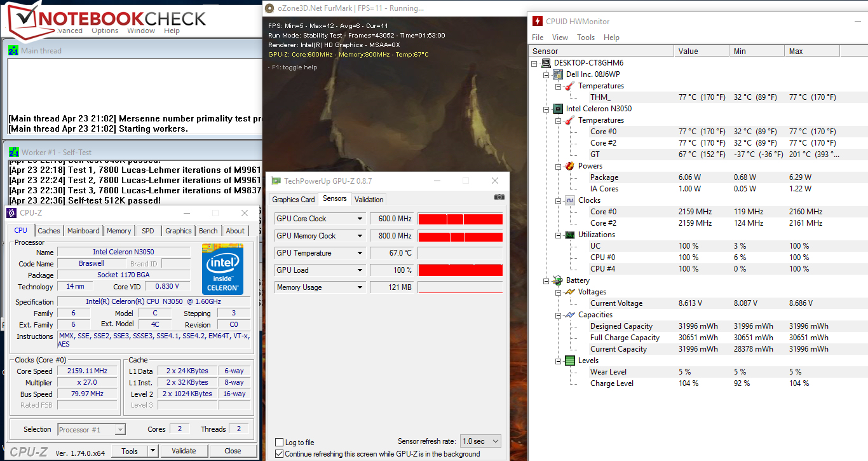868x461 pixels.
Task: Open the Caches tab in CPU-Z
Action: point(49,231)
